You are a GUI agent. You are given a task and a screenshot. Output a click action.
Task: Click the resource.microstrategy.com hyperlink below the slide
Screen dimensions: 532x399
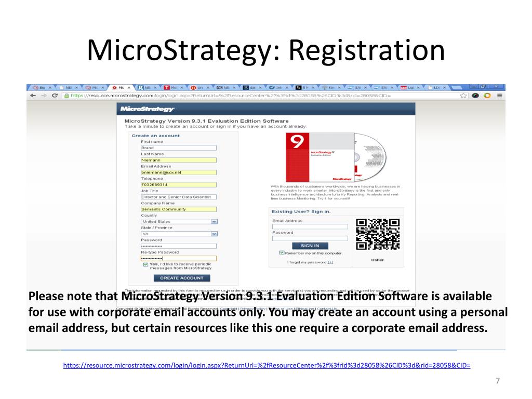267,365
